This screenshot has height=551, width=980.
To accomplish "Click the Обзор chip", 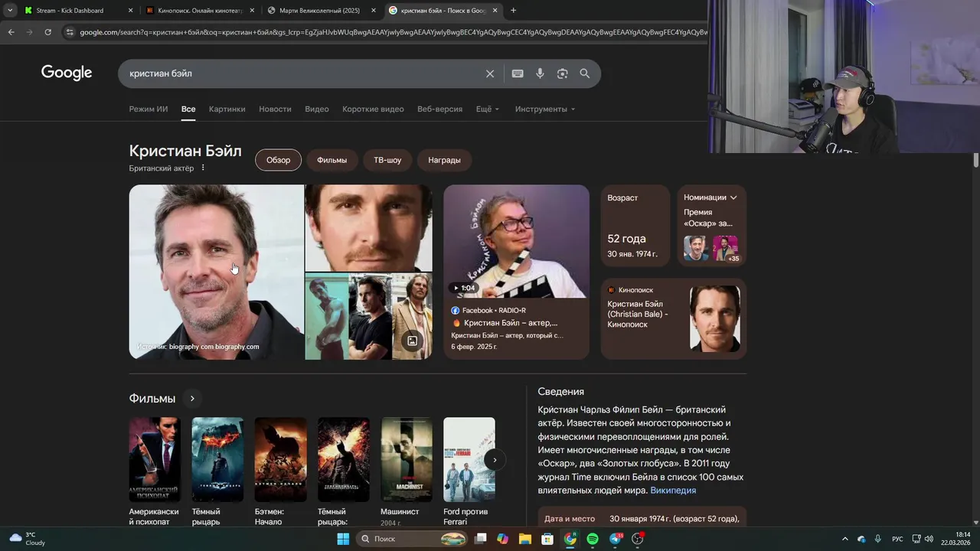I will click(279, 160).
